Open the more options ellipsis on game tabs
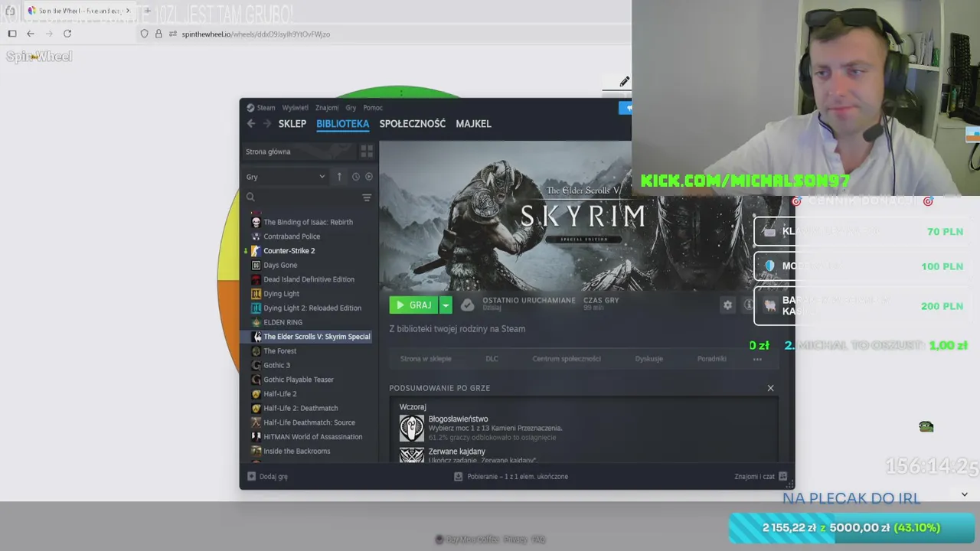 tap(757, 359)
